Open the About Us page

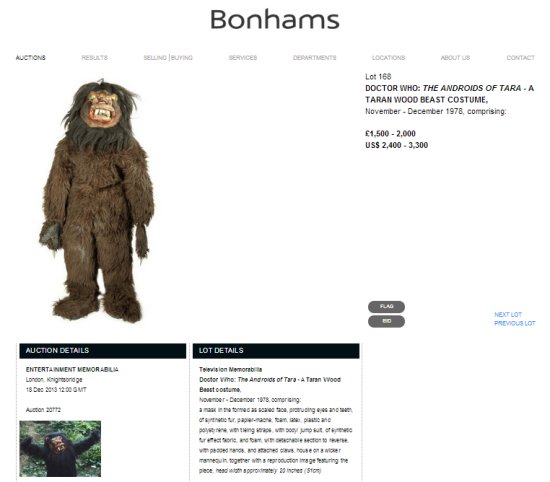[455, 58]
